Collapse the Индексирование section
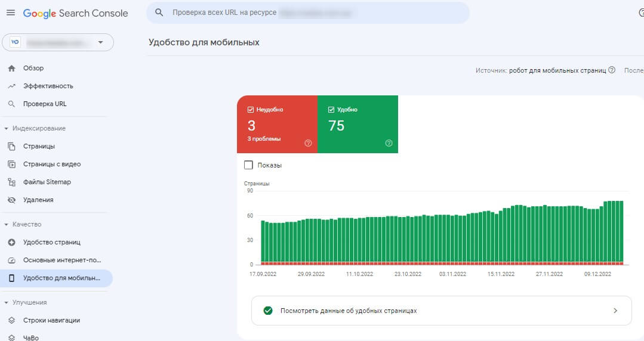 pos(6,128)
